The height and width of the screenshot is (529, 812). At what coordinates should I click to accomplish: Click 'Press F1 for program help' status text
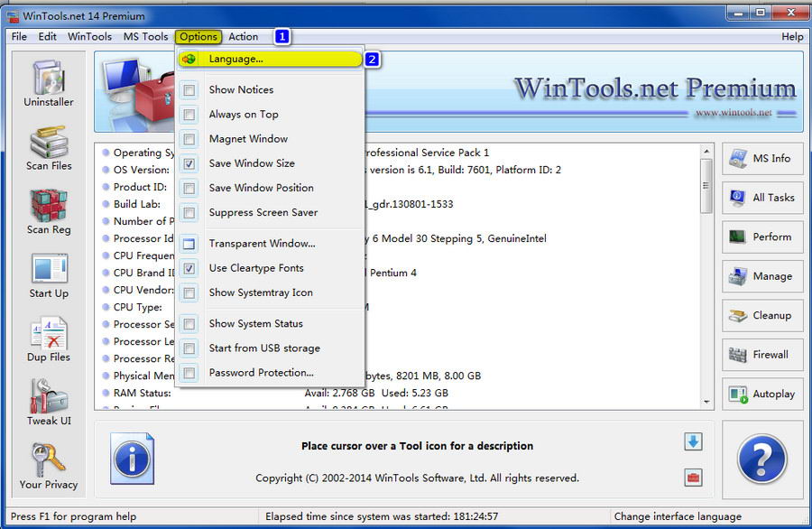coord(73,516)
